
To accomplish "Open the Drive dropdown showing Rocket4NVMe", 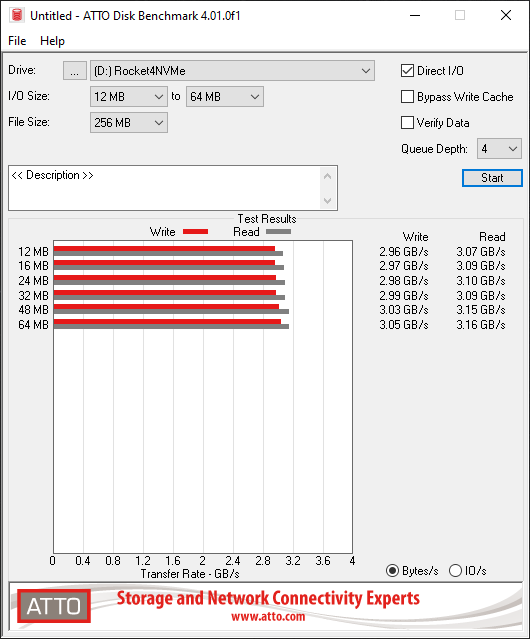I will (232, 71).
